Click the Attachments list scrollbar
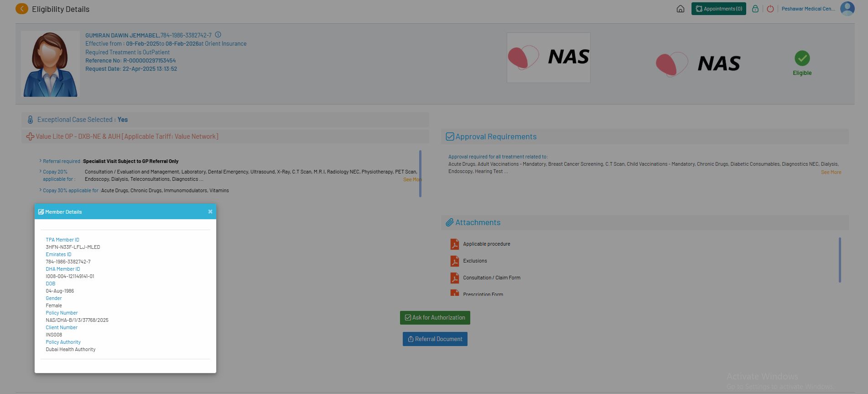The width and height of the screenshot is (868, 394). [839, 260]
